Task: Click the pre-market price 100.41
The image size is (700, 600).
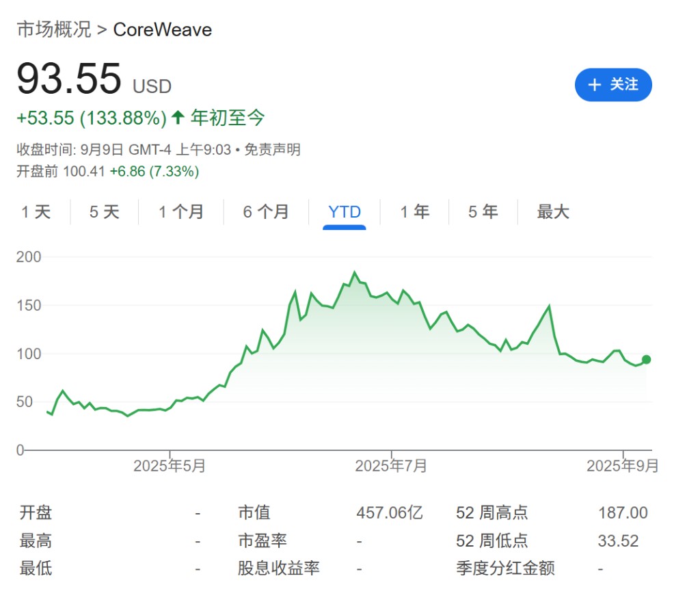Action: (x=84, y=171)
